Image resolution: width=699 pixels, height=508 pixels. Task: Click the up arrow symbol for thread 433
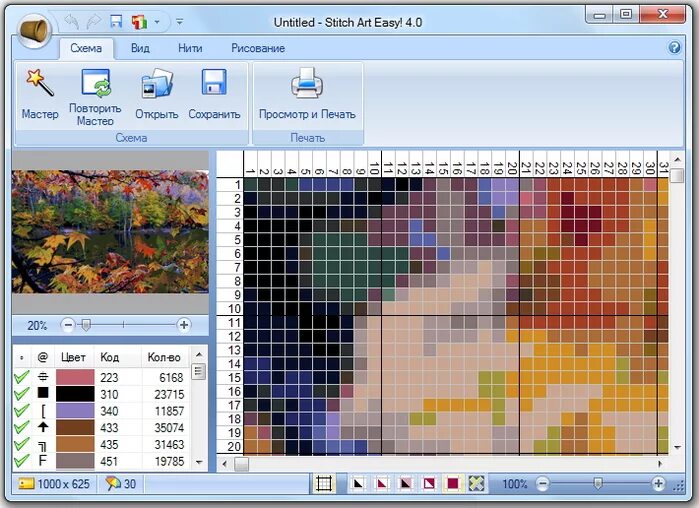tap(43, 427)
